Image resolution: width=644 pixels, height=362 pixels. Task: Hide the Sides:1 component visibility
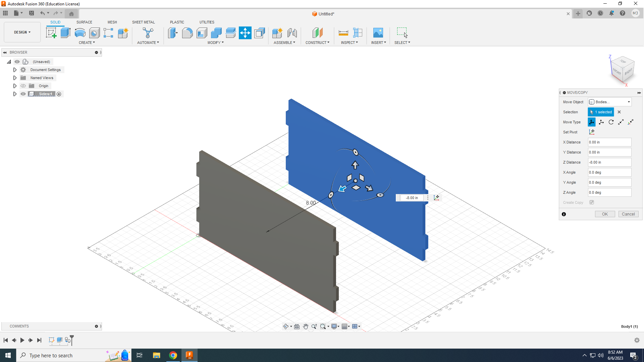pyautogui.click(x=23, y=94)
